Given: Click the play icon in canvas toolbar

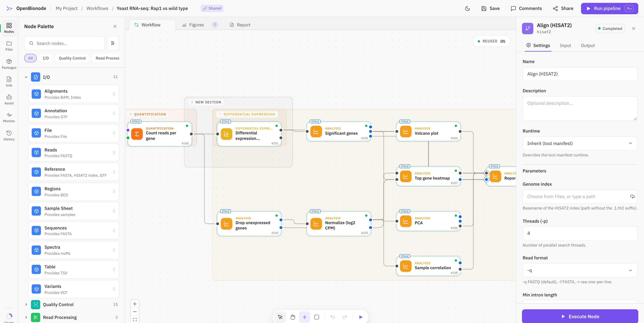Looking at the screenshot, I should coord(361,317).
